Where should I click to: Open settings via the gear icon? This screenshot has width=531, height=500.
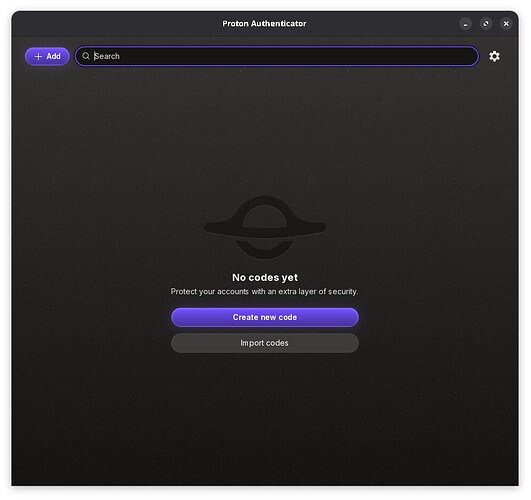coord(494,56)
